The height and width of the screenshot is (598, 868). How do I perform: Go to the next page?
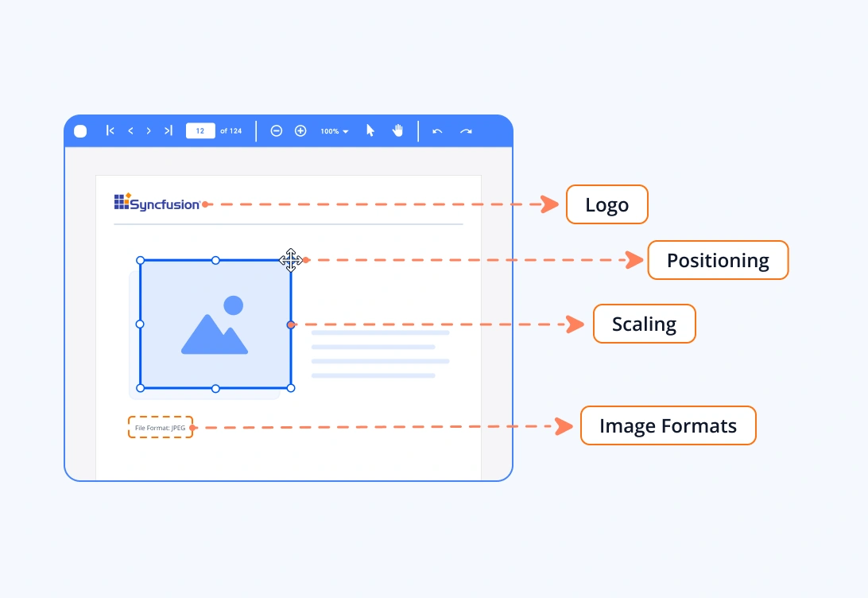(149, 130)
